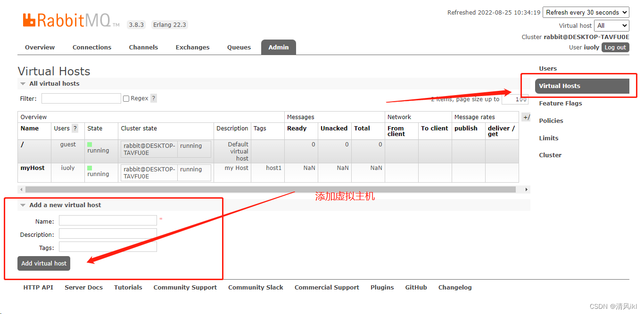Open the GitHub footer link
This screenshot has height=314, width=644.
pos(416,287)
